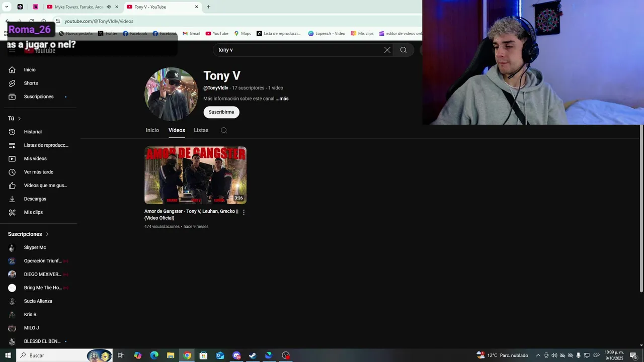Open Microsoft Edge from the taskbar
This screenshot has width=644, height=362.
154,355
